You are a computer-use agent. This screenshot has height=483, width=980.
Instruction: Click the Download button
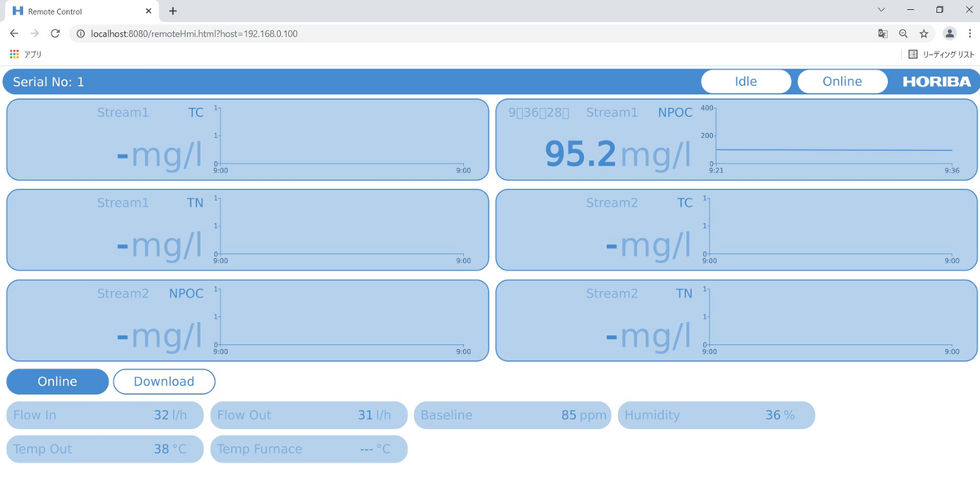[x=164, y=382]
